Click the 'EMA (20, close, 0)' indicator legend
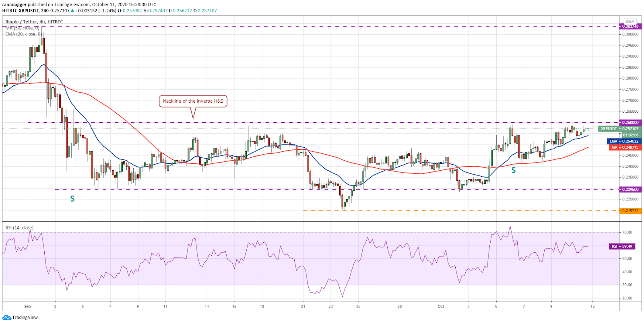644x324 pixels. click(x=24, y=34)
